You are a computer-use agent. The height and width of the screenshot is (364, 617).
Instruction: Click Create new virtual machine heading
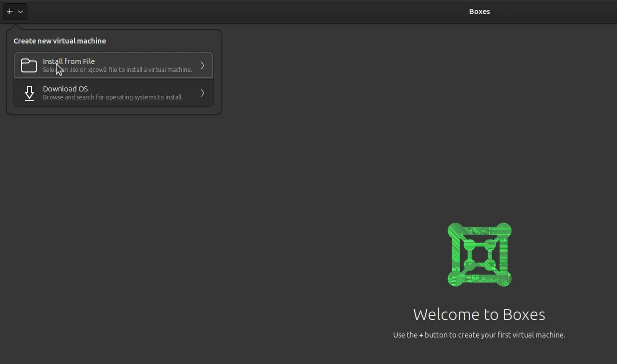pos(60,41)
